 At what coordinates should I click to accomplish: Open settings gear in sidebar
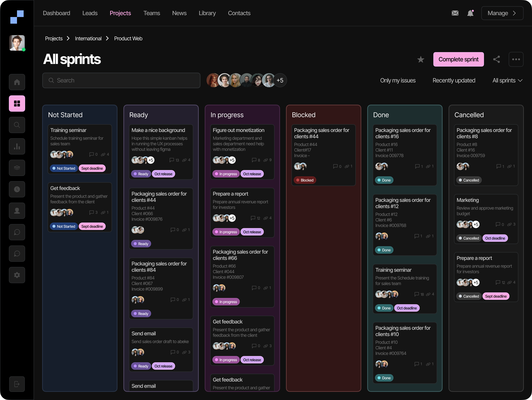click(x=17, y=275)
